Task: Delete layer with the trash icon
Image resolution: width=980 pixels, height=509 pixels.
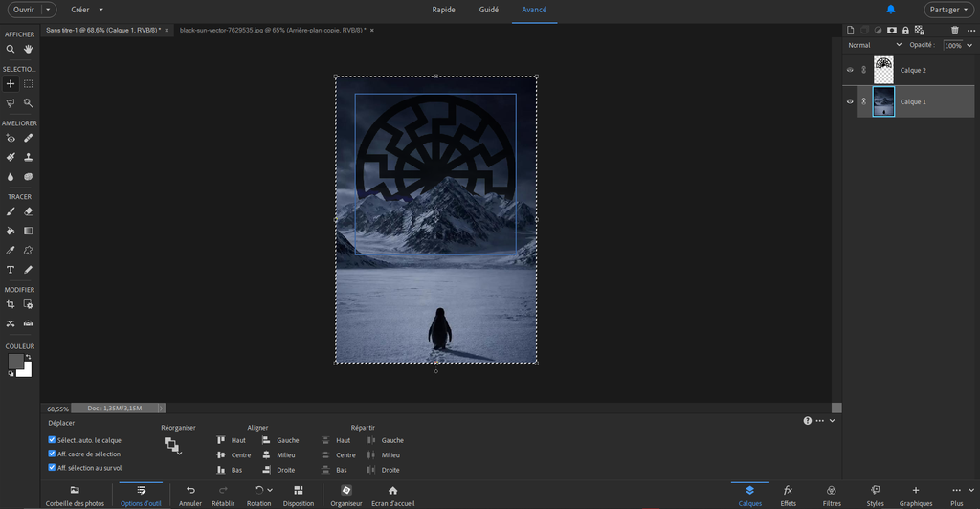Action: click(954, 31)
